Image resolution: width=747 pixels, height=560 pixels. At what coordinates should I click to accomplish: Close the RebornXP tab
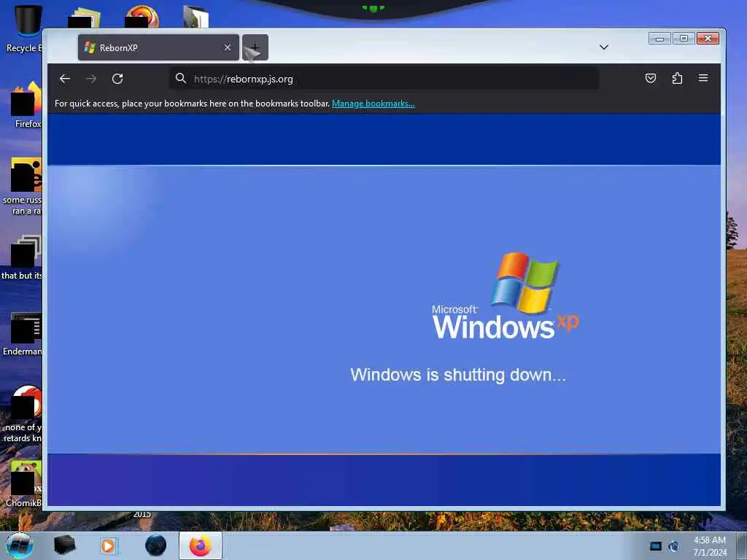coord(228,47)
